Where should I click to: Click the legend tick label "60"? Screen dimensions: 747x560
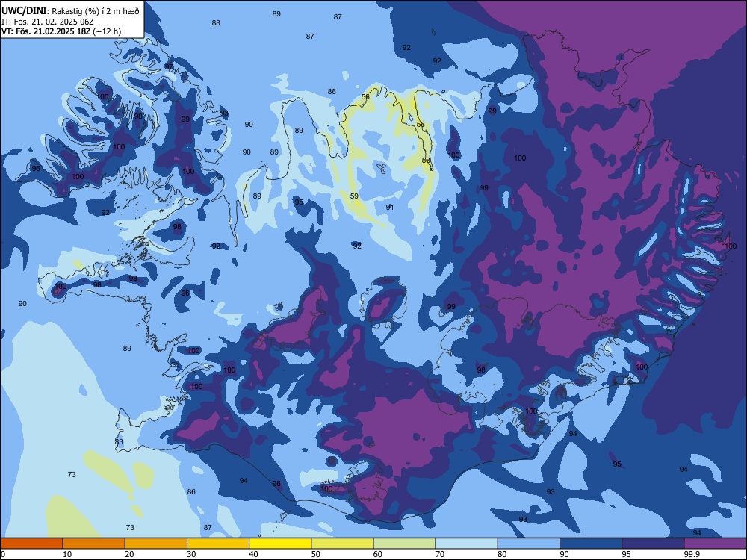click(x=378, y=554)
